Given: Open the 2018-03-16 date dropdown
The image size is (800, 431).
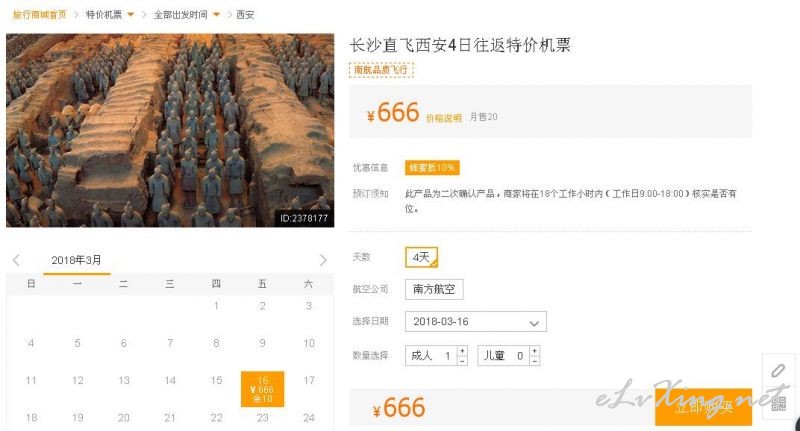Looking at the screenshot, I should pyautogui.click(x=476, y=322).
